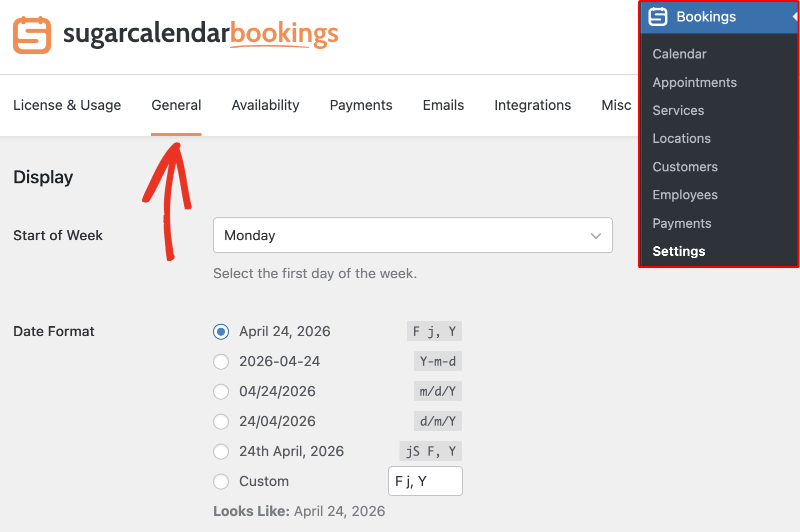
Task: Select the Custom date format option
Action: tap(221, 482)
